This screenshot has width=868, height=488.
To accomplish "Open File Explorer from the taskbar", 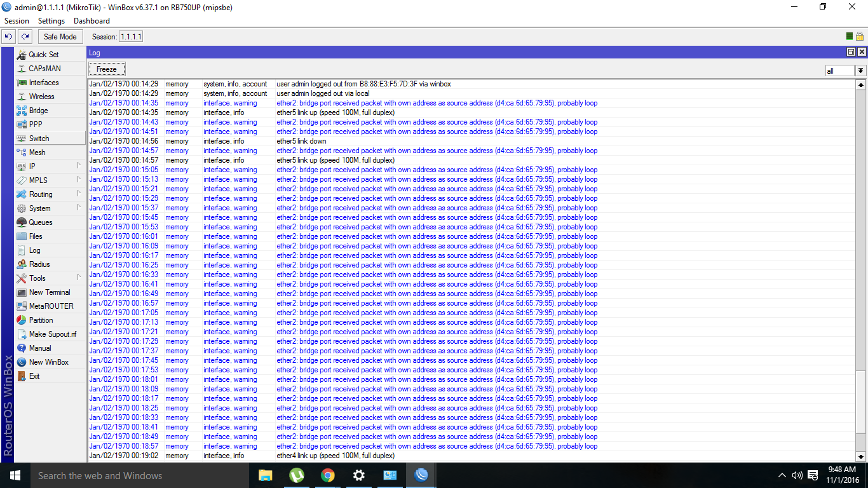I will [x=265, y=475].
